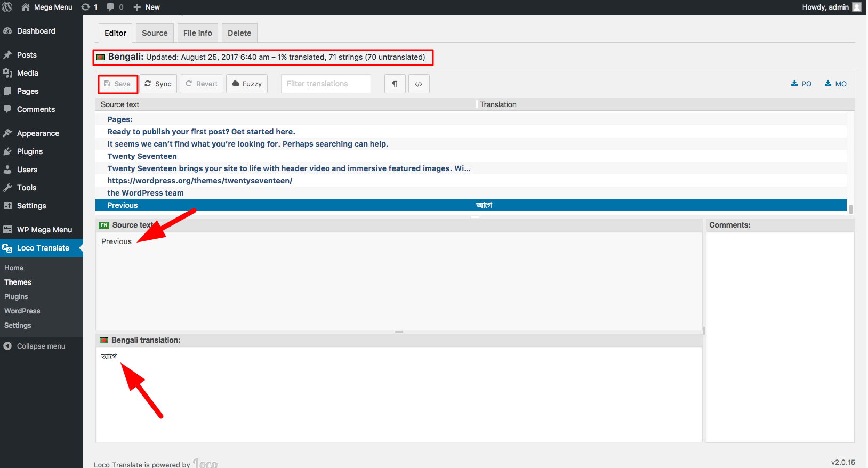This screenshot has width=868, height=468.
Task: Click the admin avatar thumbnail
Action: 857,7
